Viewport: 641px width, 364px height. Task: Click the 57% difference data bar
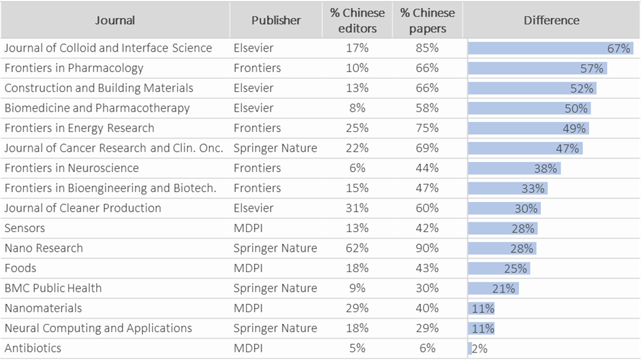click(537, 68)
